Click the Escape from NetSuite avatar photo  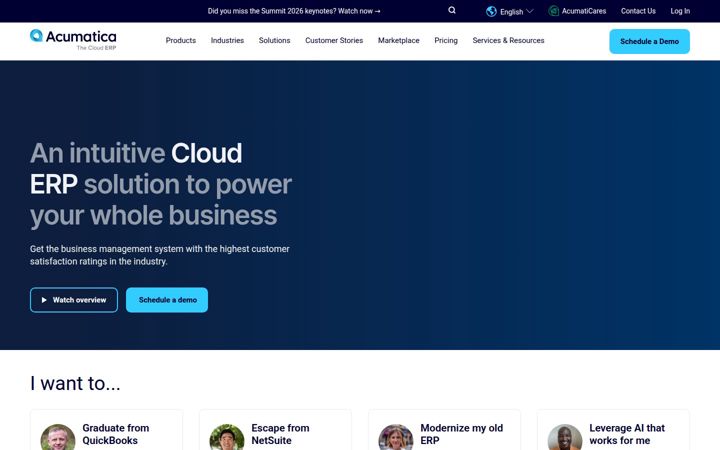227,437
